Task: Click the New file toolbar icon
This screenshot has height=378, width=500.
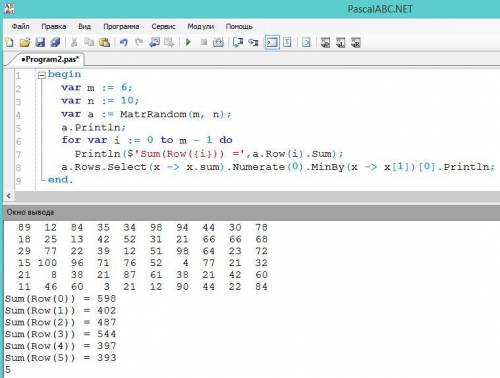Action: (10, 42)
